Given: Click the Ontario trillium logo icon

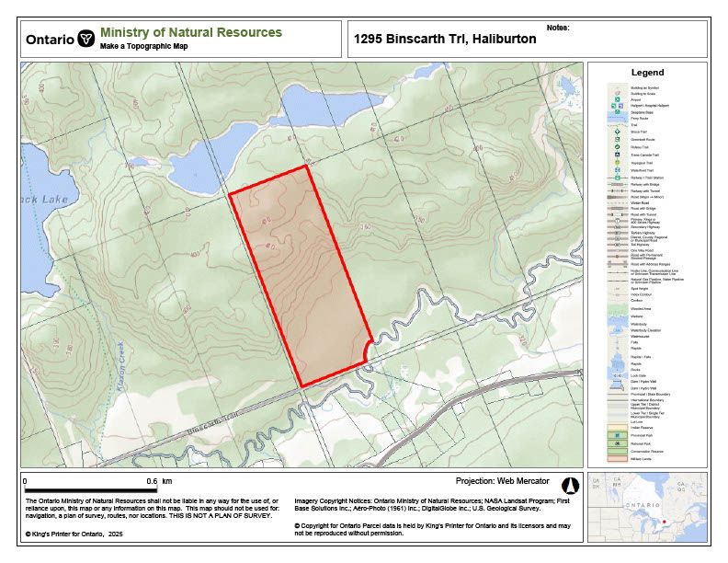Looking at the screenshot, I should pos(87,39).
